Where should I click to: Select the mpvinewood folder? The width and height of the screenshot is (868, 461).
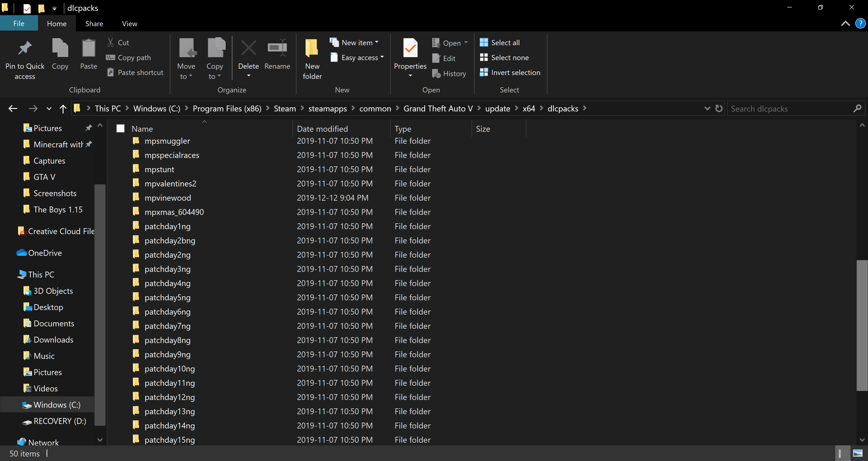point(168,198)
